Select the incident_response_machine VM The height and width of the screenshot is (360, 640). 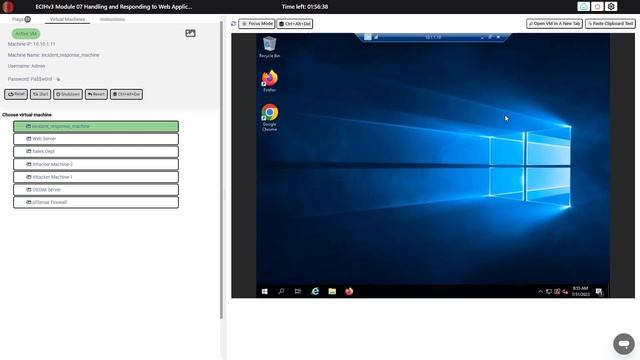click(96, 126)
